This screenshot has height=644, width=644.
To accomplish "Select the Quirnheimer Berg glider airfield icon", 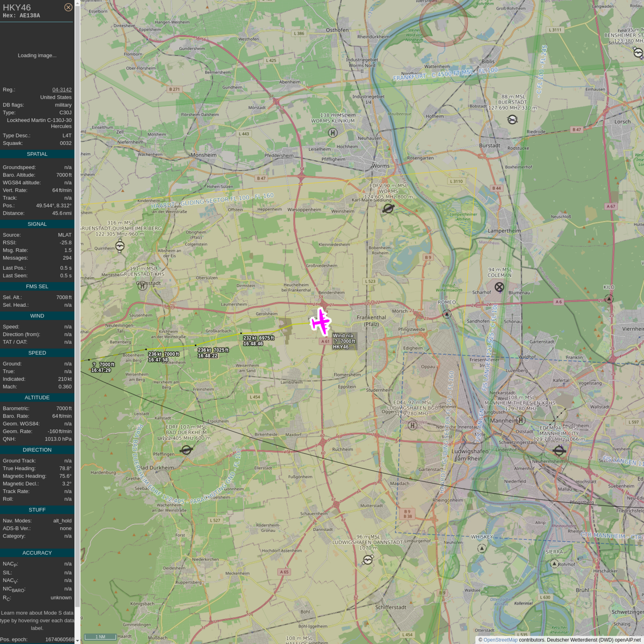I will pos(120,246).
